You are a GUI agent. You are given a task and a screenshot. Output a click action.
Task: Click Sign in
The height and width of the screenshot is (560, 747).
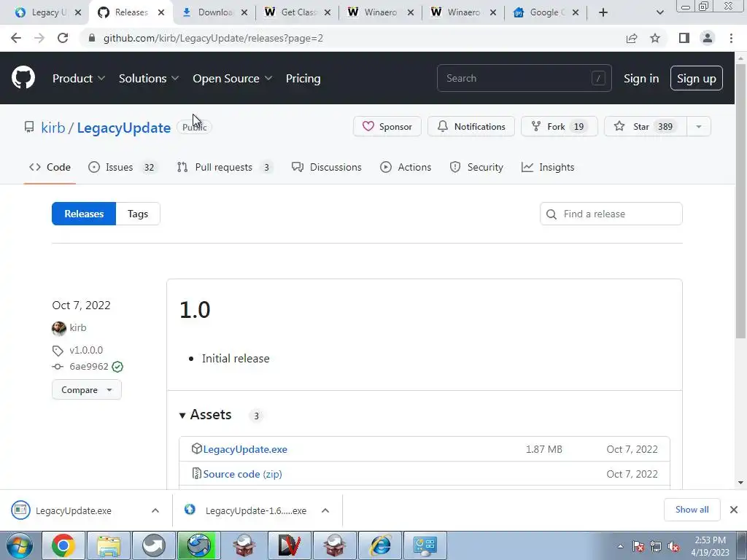(x=641, y=78)
